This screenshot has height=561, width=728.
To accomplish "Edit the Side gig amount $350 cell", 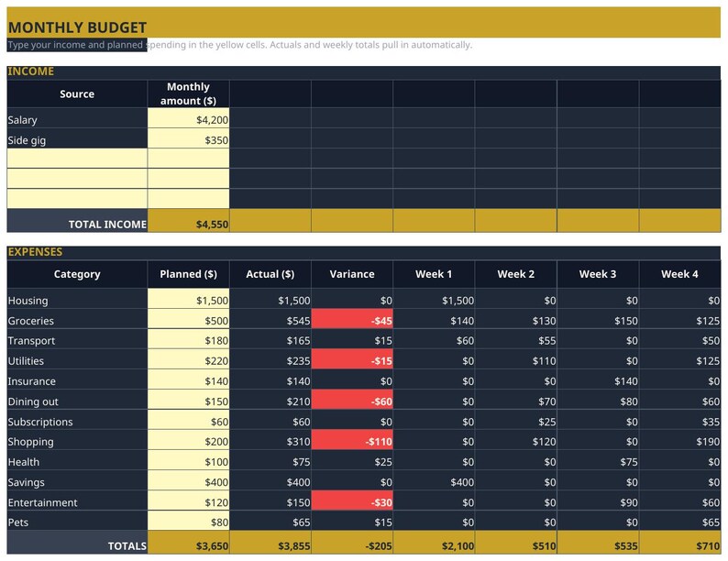I will 189,138.
